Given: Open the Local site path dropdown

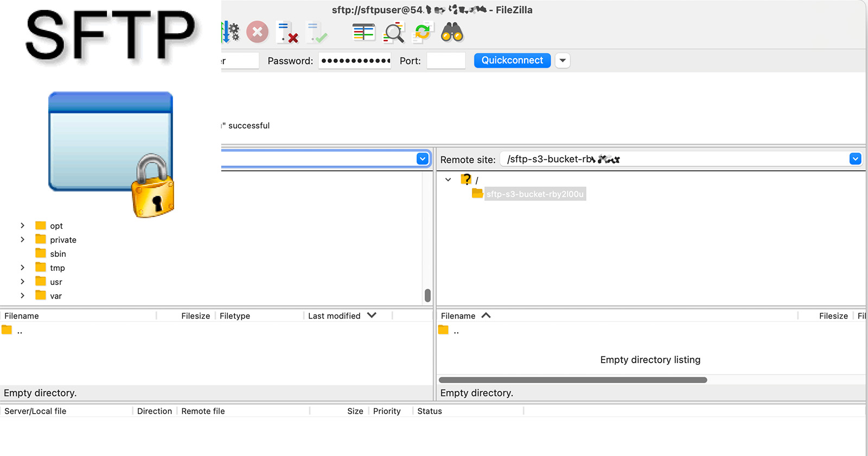Looking at the screenshot, I should (x=423, y=159).
